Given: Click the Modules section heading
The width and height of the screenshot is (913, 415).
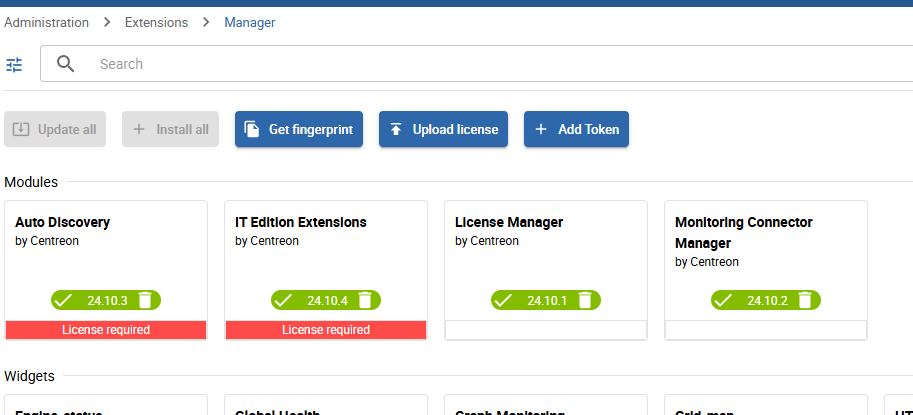Looking at the screenshot, I should pos(31,182).
